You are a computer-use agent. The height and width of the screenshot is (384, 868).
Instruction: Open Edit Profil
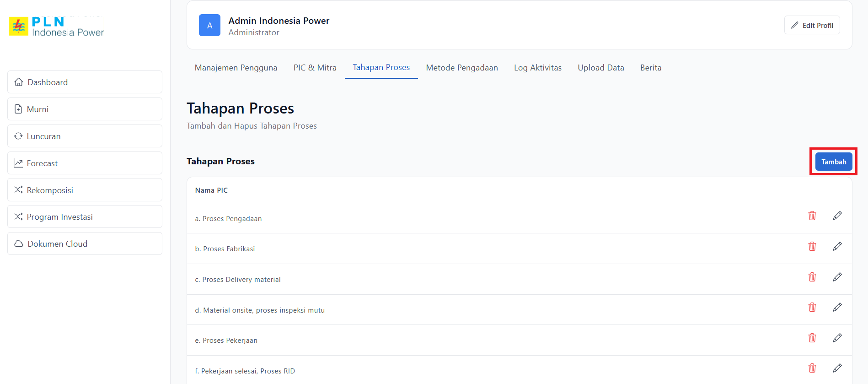coord(812,25)
